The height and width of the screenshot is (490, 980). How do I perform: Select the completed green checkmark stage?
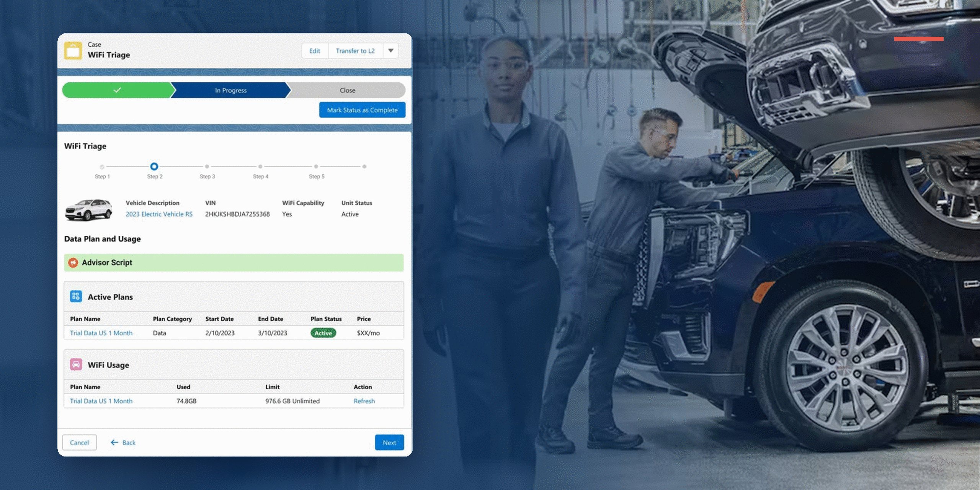[117, 90]
